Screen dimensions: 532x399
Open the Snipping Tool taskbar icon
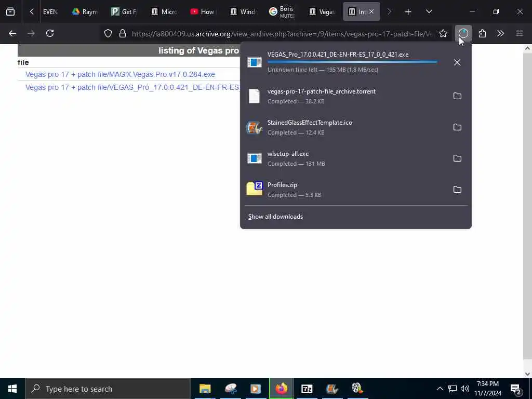click(x=231, y=389)
